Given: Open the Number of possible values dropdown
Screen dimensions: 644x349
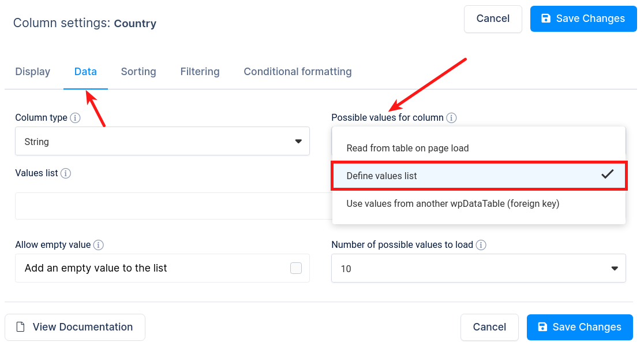Looking at the screenshot, I should click(x=478, y=268).
